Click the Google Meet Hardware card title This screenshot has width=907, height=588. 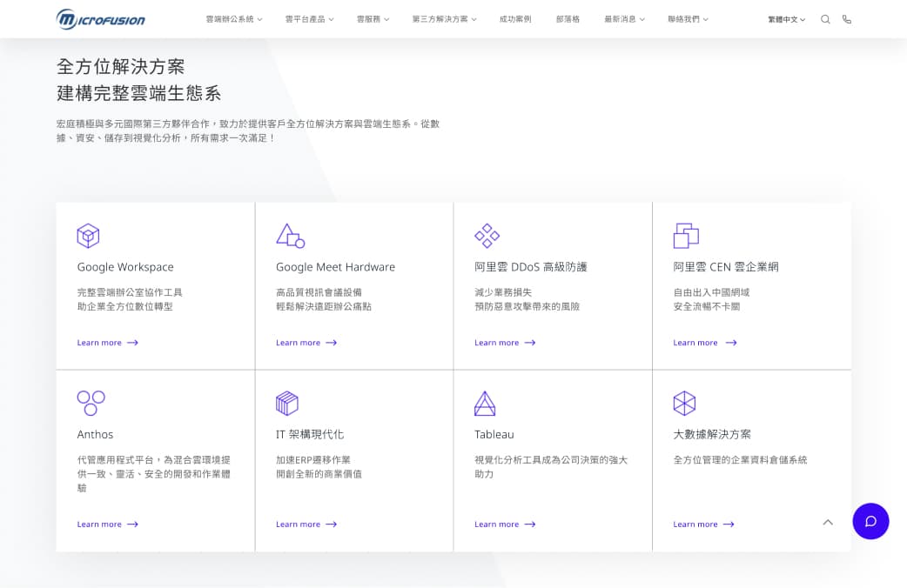pyautogui.click(x=335, y=267)
